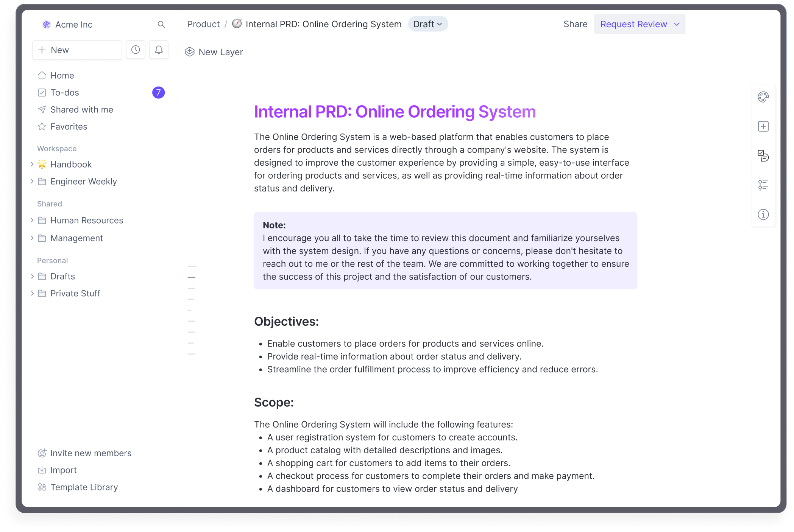
Task: Click the Share button
Action: (x=575, y=24)
